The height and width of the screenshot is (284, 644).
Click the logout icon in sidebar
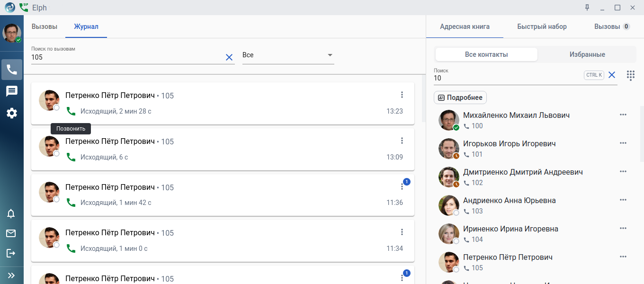[11, 253]
